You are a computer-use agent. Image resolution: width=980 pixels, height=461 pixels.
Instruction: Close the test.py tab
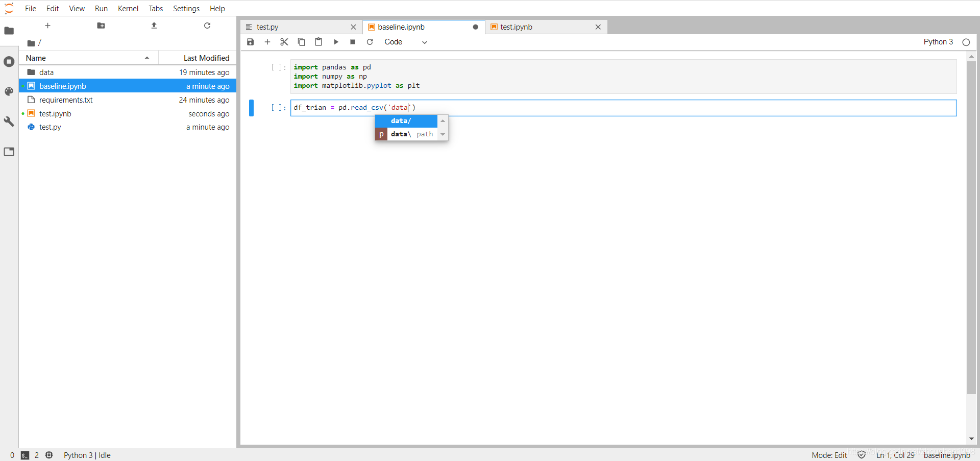(353, 27)
